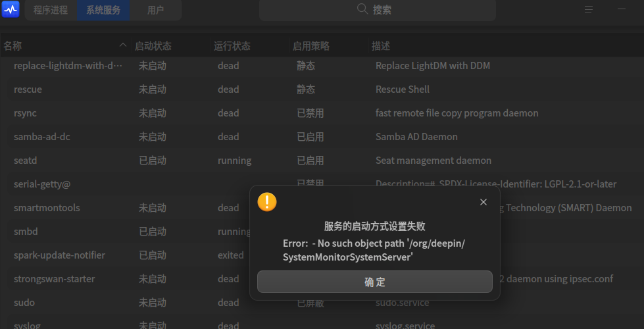Click the 'Rescue Shell' description
This screenshot has width=644, height=329.
403,89
